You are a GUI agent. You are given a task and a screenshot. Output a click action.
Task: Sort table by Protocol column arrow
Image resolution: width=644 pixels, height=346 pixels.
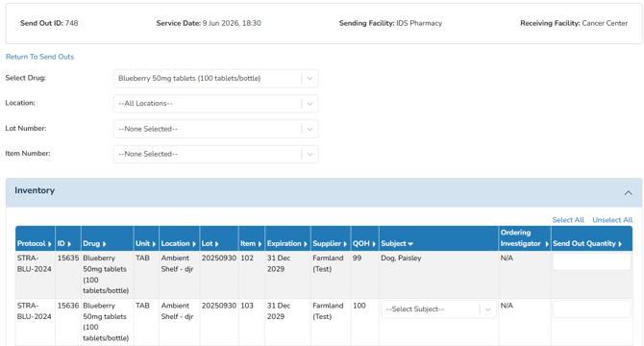tap(50, 244)
